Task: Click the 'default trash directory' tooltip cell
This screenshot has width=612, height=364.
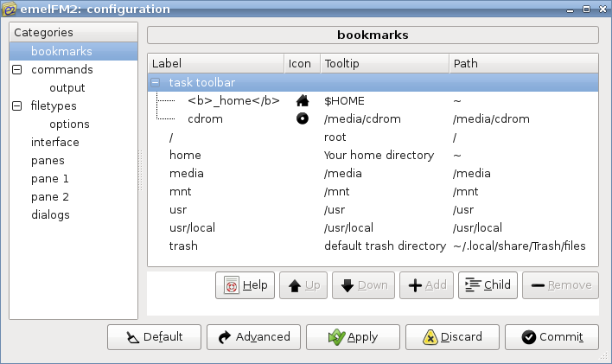Action: [385, 246]
